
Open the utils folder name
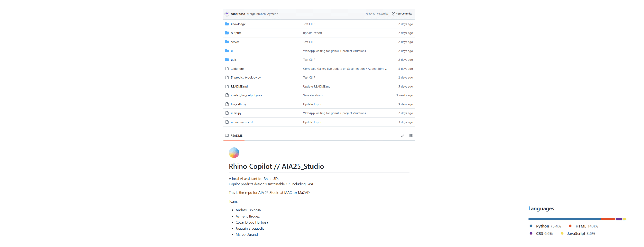(234, 60)
